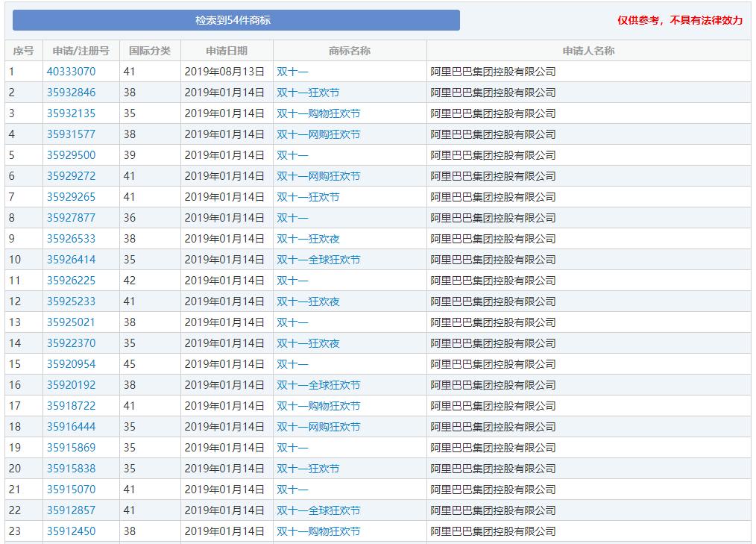Click 双十一网购狂欢节 trademark in row 6
Screen dimensions: 756x544
[x=318, y=176]
